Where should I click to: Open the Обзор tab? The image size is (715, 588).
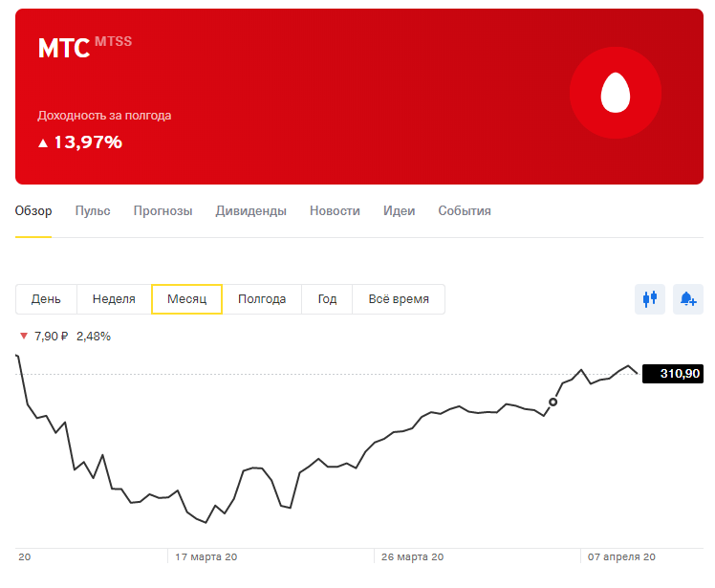click(33, 210)
